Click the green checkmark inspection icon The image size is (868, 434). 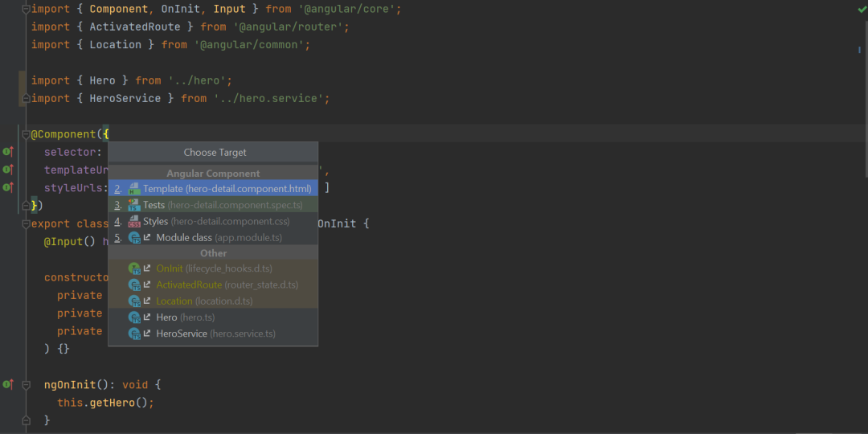click(x=862, y=10)
